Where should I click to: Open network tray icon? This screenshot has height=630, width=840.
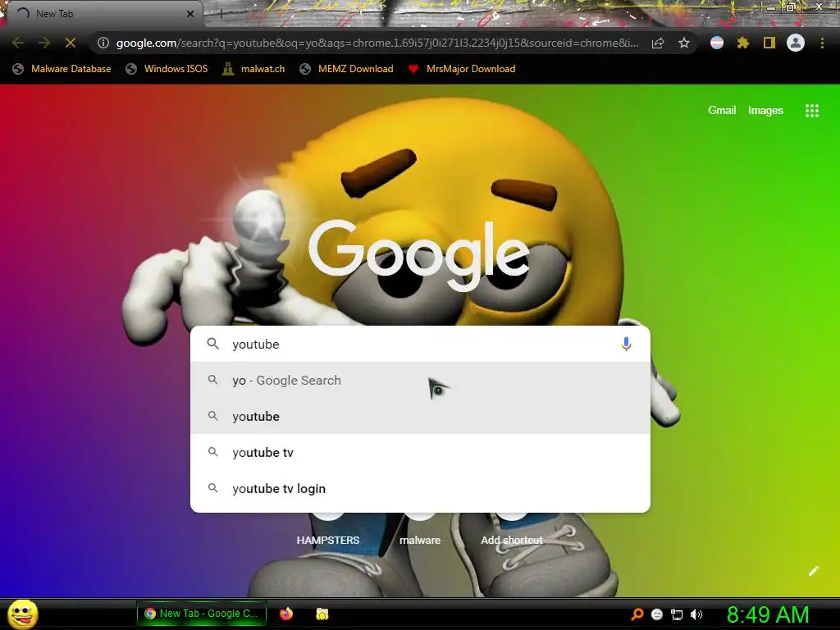click(x=677, y=614)
